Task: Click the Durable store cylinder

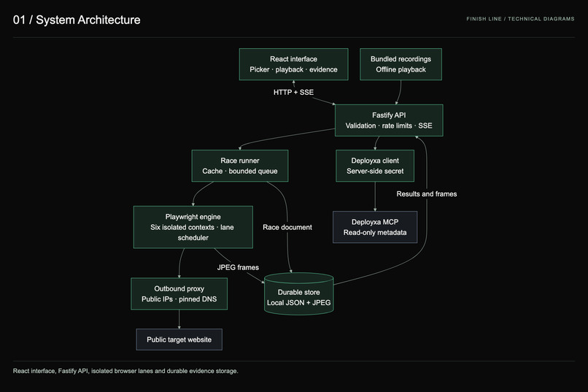Action: point(299,293)
